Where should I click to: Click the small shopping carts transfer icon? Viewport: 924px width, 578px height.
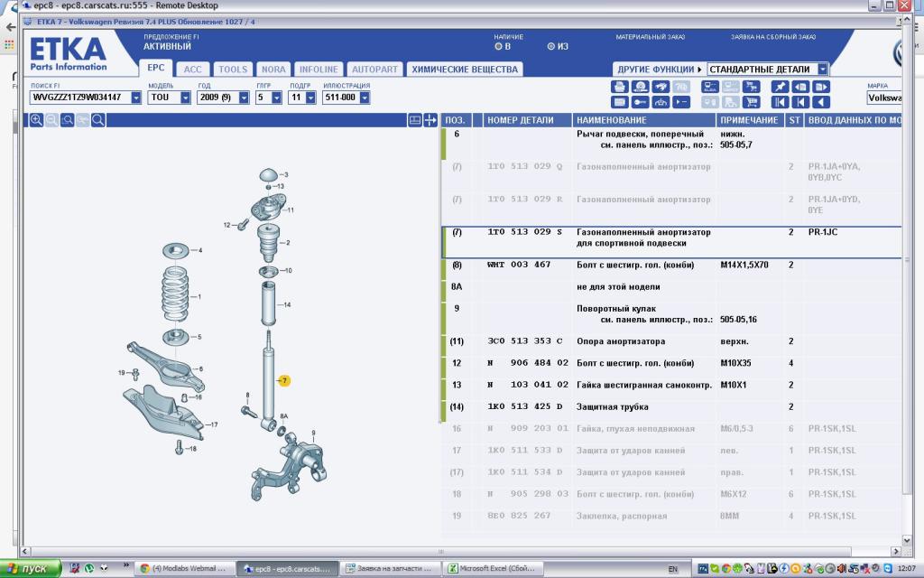[x=752, y=87]
